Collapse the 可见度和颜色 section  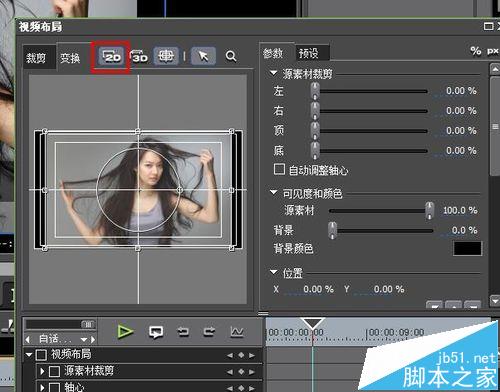pyautogui.click(x=273, y=192)
